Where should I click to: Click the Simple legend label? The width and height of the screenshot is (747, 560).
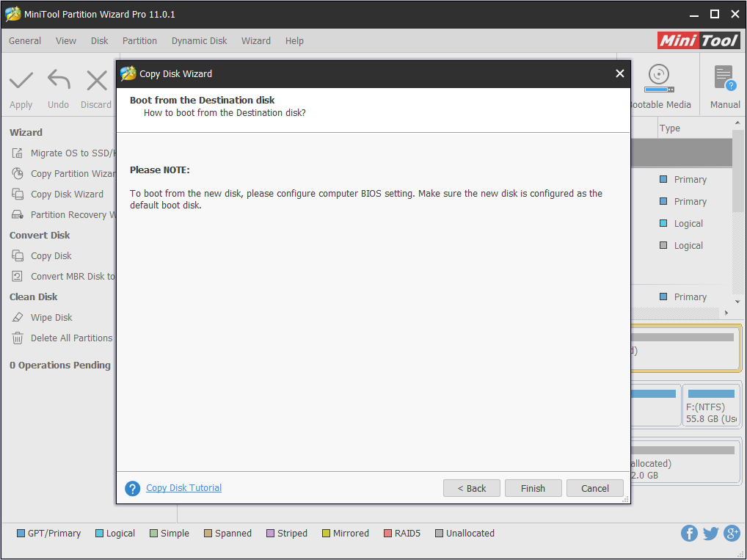pos(175,534)
